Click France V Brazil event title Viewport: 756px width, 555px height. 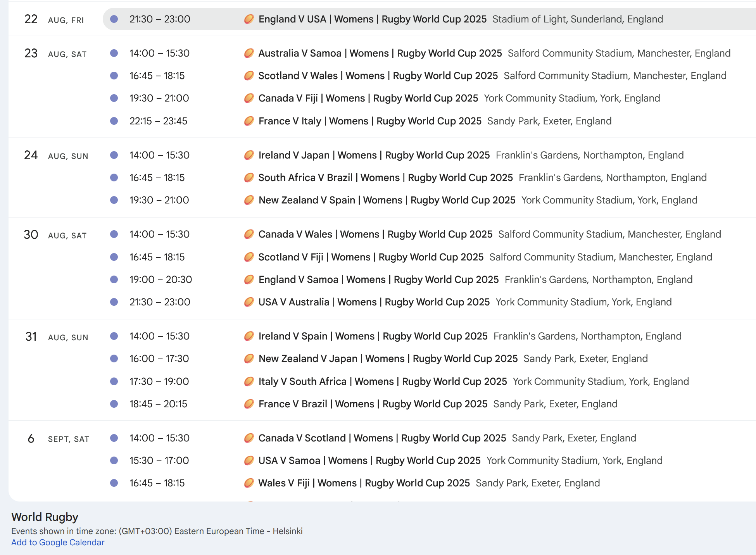[373, 404]
